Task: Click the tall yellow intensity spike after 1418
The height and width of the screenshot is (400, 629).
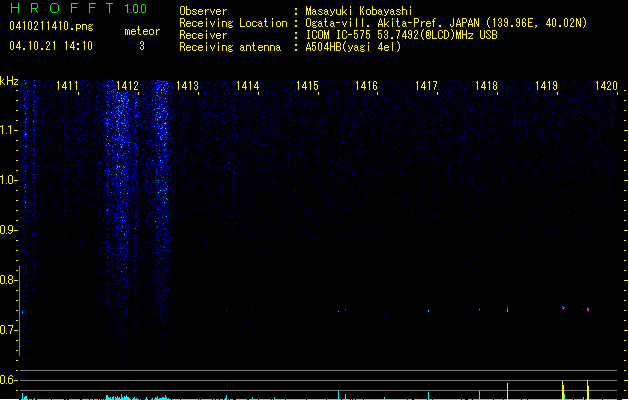Action: (507, 391)
